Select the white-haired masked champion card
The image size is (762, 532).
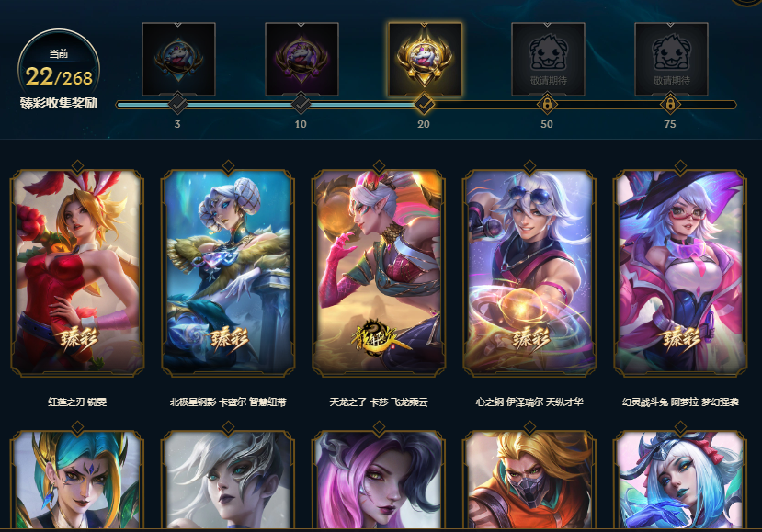(228, 480)
